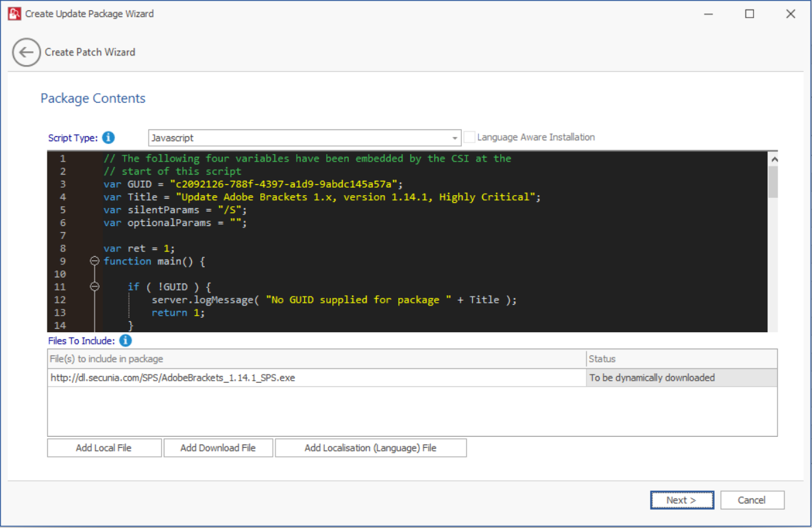Click the 'start of this script' comment line
The height and width of the screenshot is (528, 812).
(172, 171)
